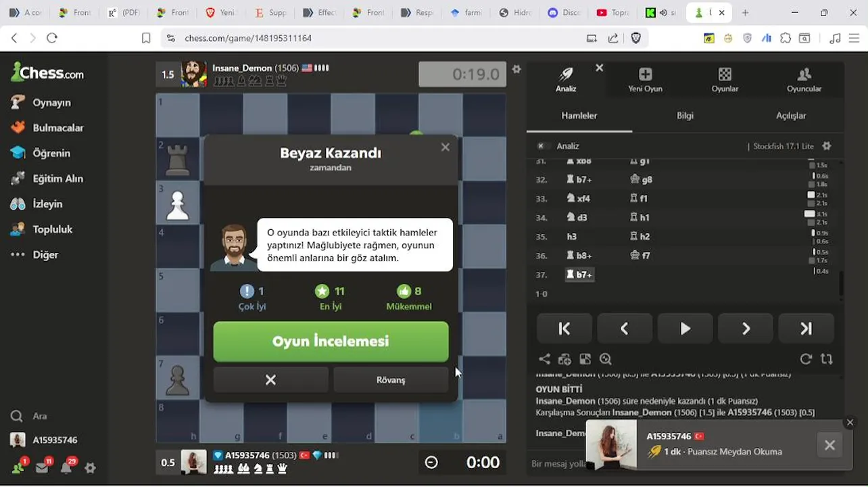Open the messages envelope icon
The image size is (868, 487).
point(43,467)
